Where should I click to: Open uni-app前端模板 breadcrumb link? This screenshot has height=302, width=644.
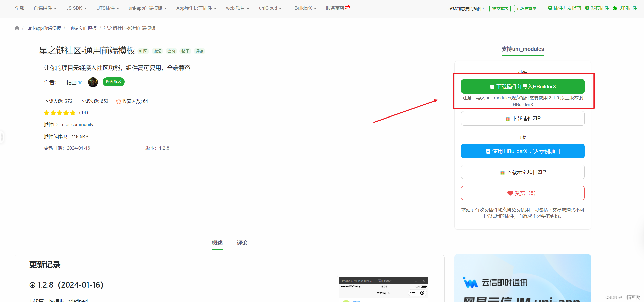[44, 28]
